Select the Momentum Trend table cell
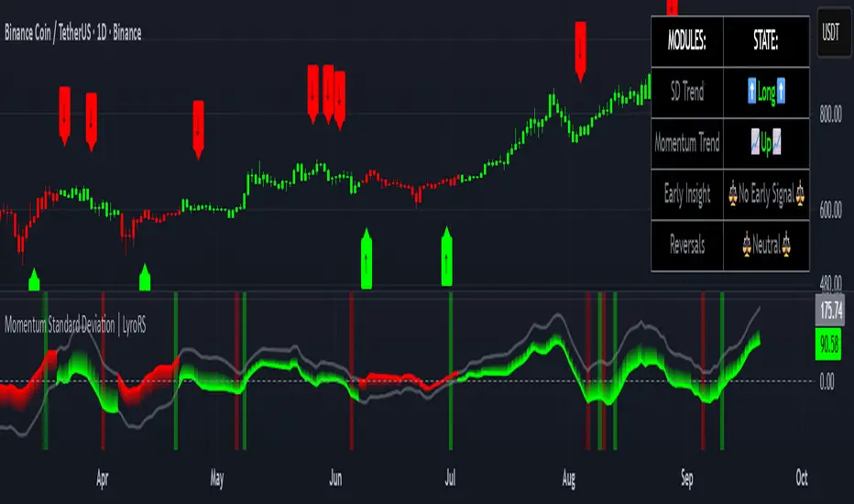The width and height of the screenshot is (854, 504). tap(687, 143)
